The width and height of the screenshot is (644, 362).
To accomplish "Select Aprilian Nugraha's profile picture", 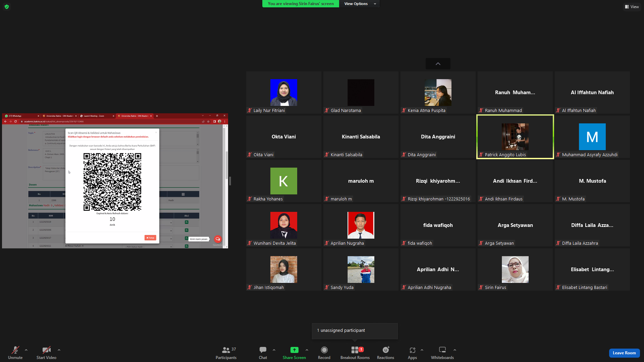I will coord(361,225).
